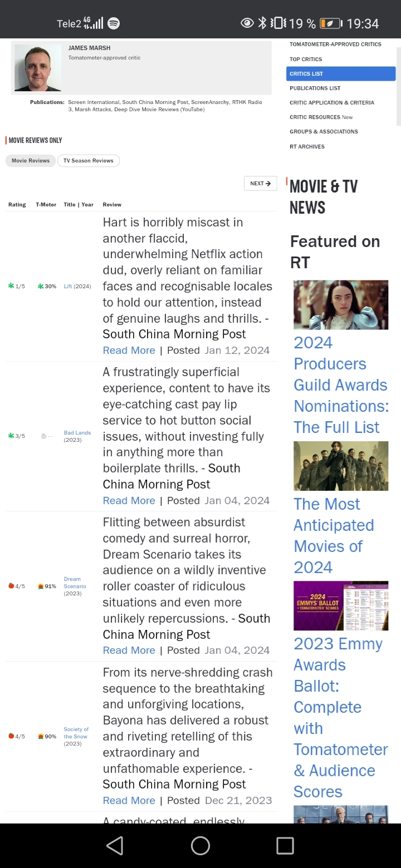Open the Producers Guild Awards article thumbnail
The height and width of the screenshot is (868, 401).
[341, 305]
